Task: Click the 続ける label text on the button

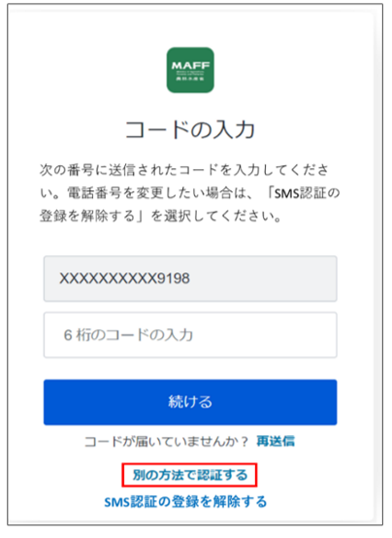Action: point(190,402)
